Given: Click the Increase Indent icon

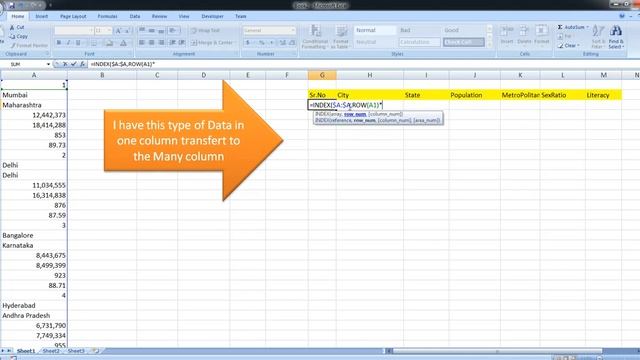Looking at the screenshot, I should pos(182,43).
